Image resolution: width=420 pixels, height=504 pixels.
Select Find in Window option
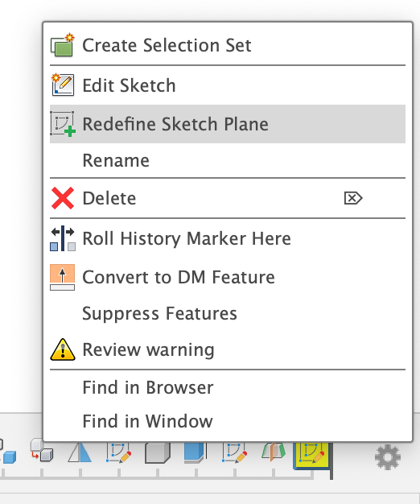(228, 421)
